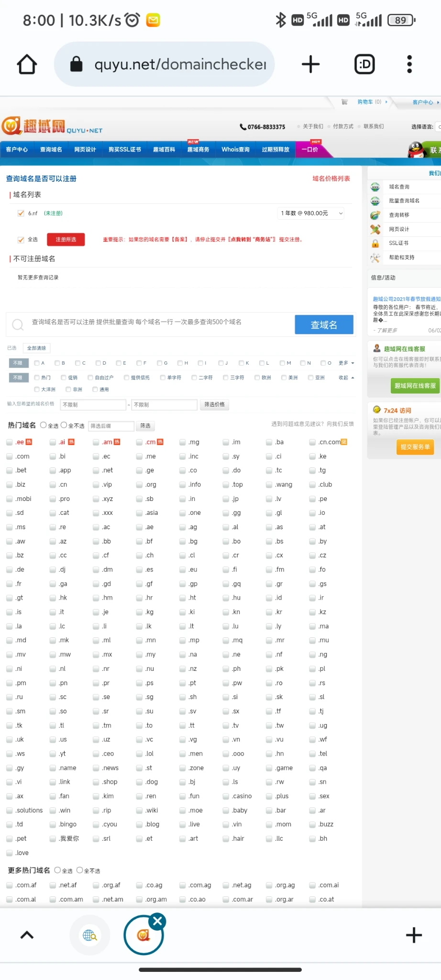
Task: Uncheck the 6.nf domain checkbox
Action: click(x=21, y=213)
